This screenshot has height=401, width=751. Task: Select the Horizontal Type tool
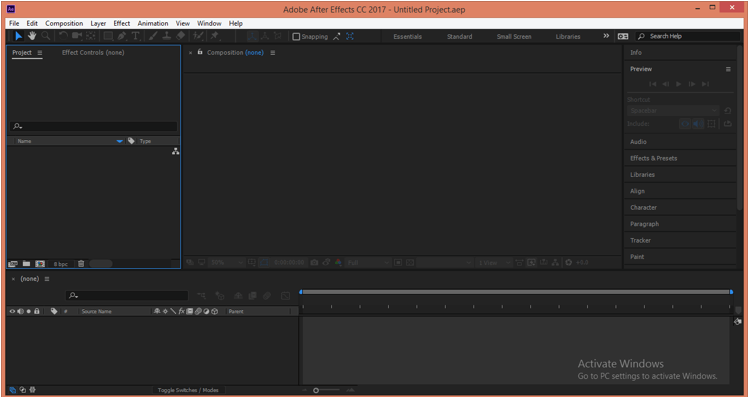pos(136,36)
